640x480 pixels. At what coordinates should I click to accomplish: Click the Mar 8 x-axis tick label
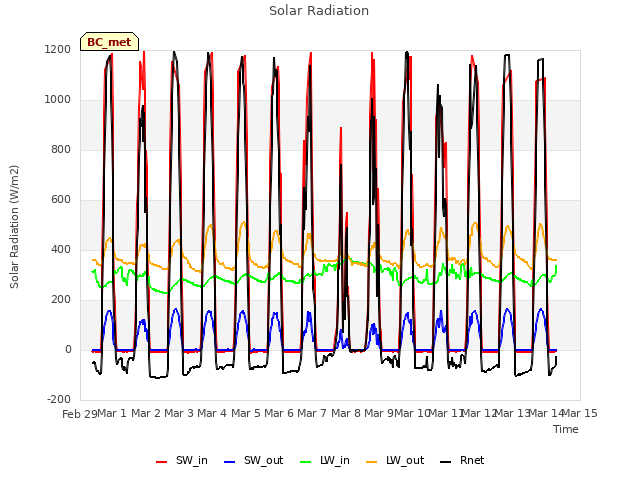pos(346,413)
